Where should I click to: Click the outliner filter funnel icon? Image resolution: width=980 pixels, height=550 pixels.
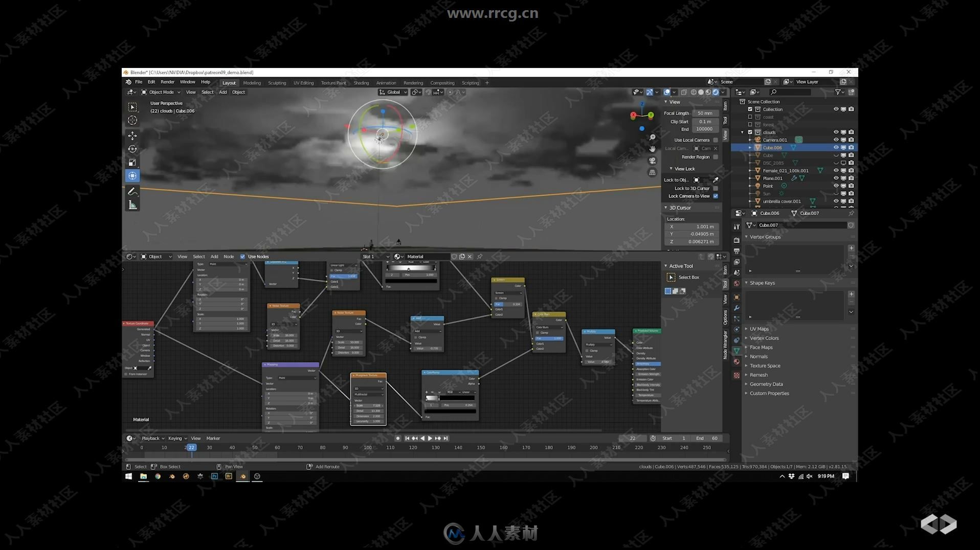[x=838, y=92]
